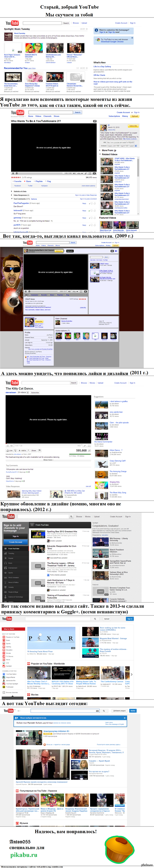Screen dimensions: 154x868
Task: Click Search button on Spotlight Music Tuesday homepage
Action: 66,23
